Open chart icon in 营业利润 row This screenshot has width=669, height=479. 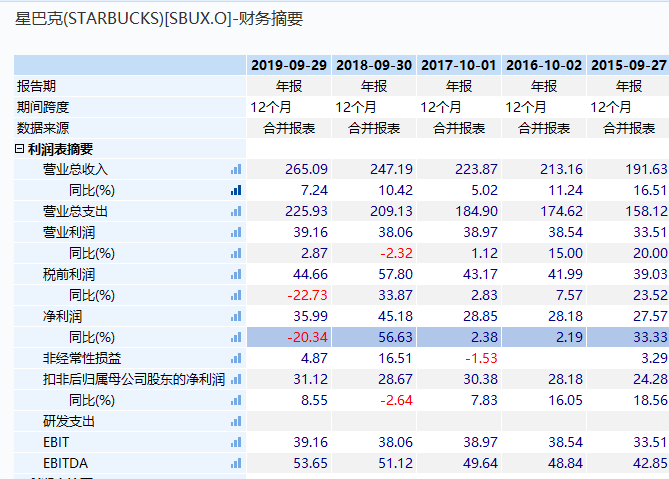[x=236, y=232]
